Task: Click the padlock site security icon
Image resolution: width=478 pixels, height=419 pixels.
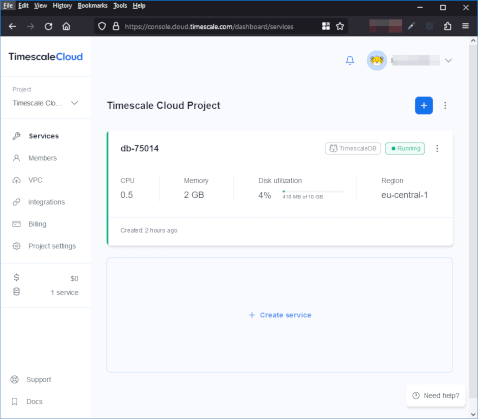Action: [x=116, y=26]
